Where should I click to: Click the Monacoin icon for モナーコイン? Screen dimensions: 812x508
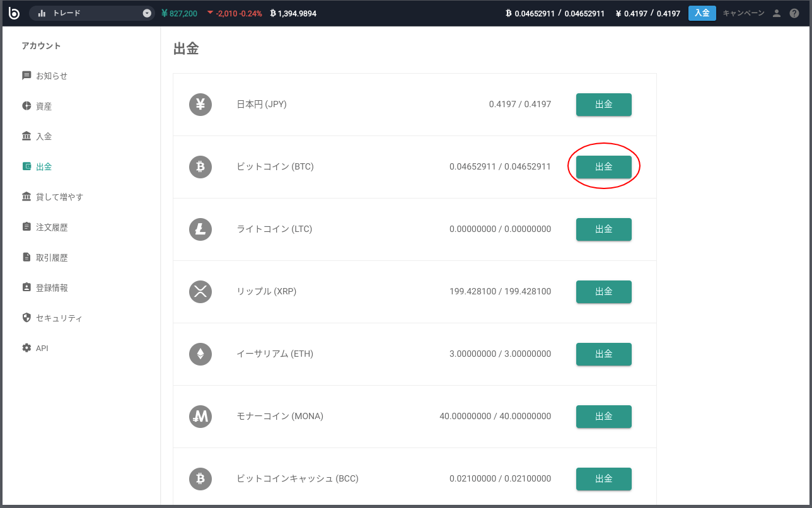click(x=200, y=417)
